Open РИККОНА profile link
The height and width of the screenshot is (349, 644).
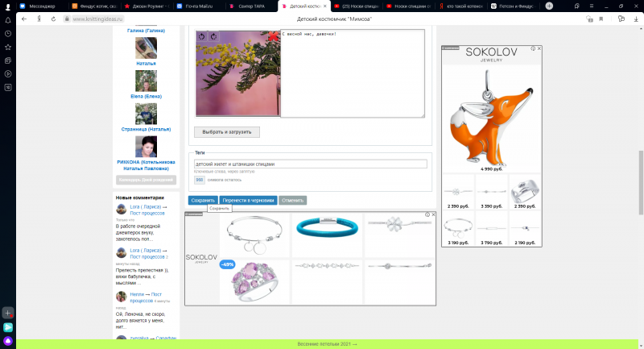[x=146, y=165]
